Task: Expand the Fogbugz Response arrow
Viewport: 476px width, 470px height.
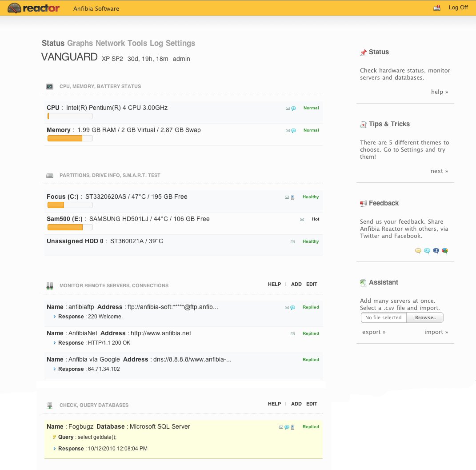Action: (55, 449)
